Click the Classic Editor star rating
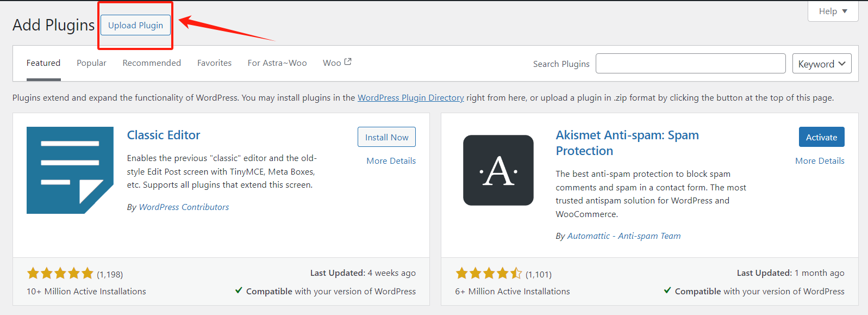868x315 pixels. (x=60, y=274)
